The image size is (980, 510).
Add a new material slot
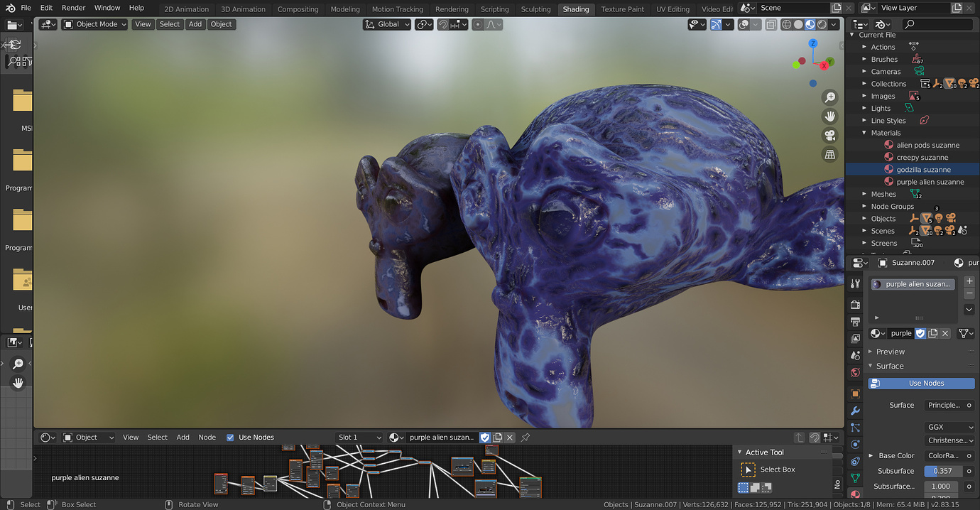[x=969, y=282]
